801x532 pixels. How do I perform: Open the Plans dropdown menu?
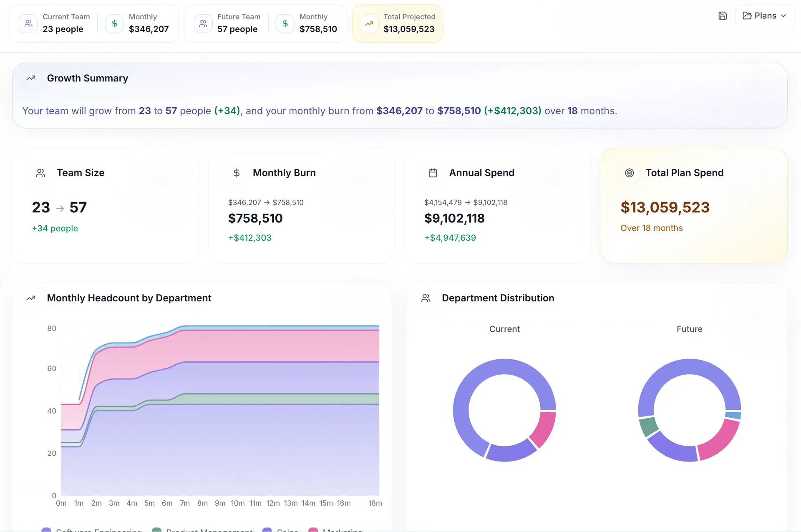pyautogui.click(x=764, y=16)
